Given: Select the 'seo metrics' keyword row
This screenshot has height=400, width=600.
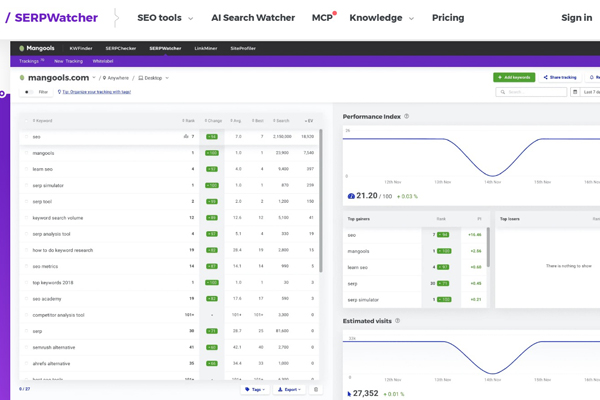Looking at the screenshot, I should click(x=169, y=266).
